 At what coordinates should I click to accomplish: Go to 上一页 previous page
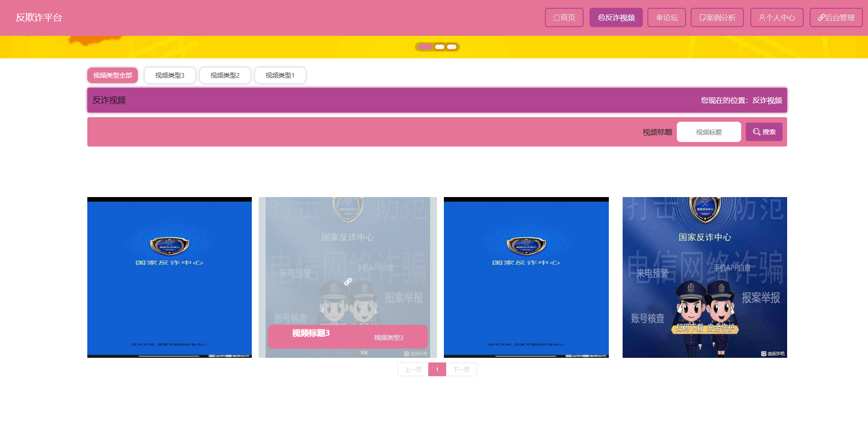click(x=413, y=369)
